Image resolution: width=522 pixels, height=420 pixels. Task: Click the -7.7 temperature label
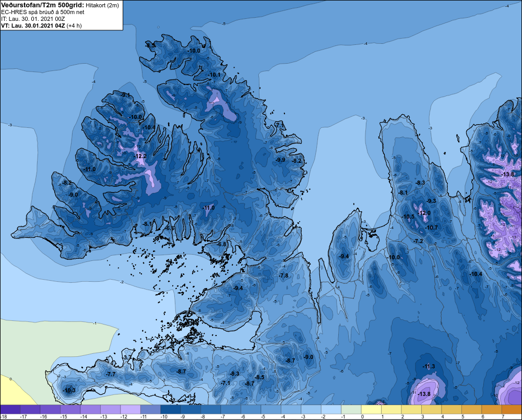111,374
